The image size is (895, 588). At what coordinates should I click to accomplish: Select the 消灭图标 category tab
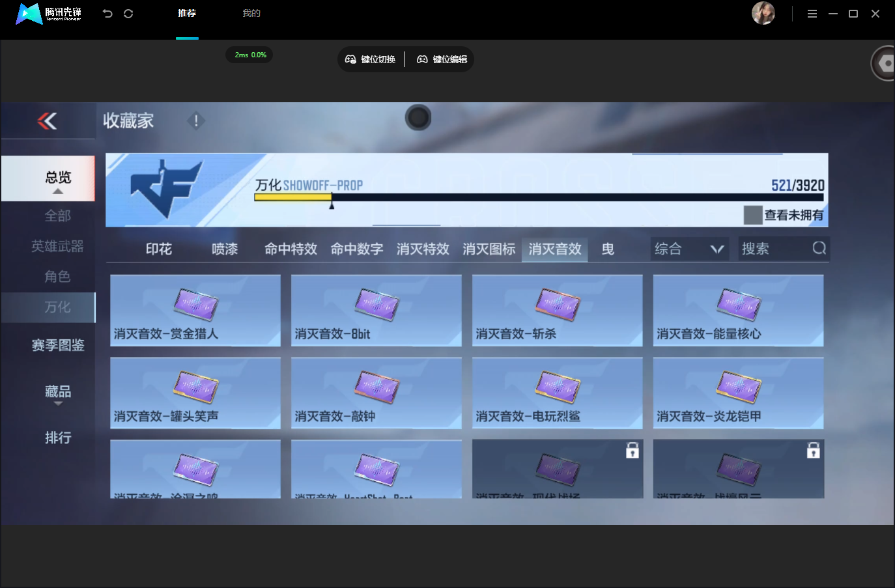point(489,249)
